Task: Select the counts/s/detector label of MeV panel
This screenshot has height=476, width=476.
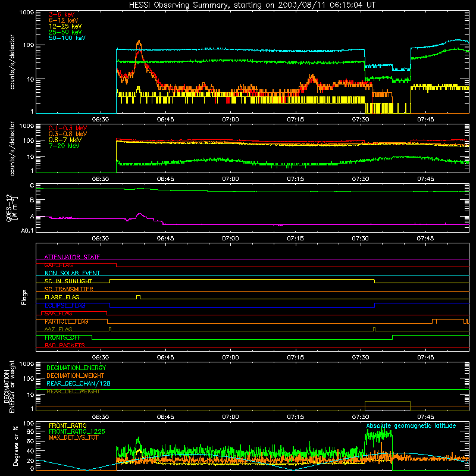Action: [12, 148]
